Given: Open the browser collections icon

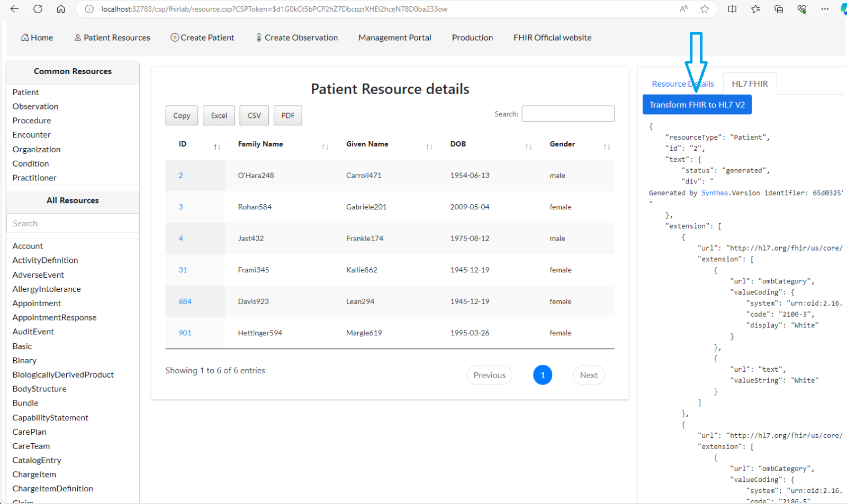Looking at the screenshot, I should pyautogui.click(x=779, y=9).
